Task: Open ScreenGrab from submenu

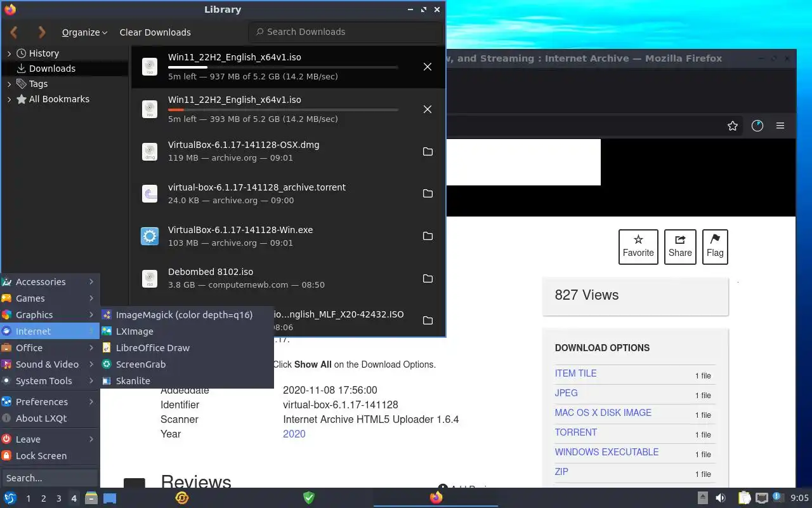Action: pyautogui.click(x=187, y=364)
